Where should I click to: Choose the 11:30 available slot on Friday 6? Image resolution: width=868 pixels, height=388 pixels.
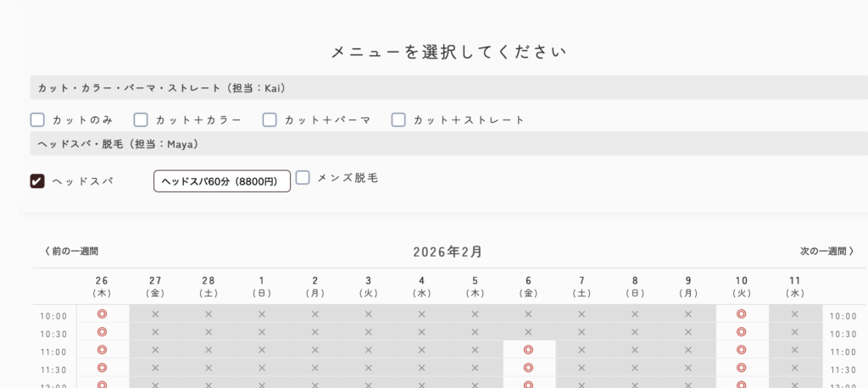pos(528,368)
